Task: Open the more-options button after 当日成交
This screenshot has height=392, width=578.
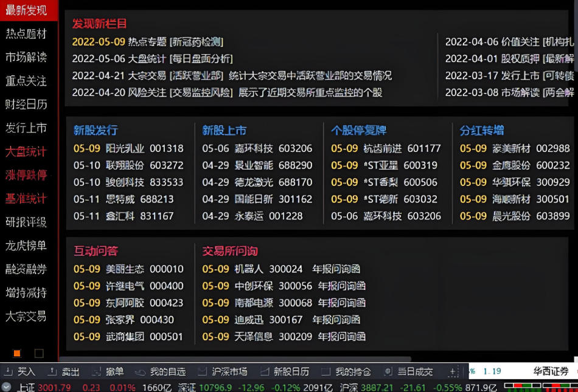Action: (453, 371)
